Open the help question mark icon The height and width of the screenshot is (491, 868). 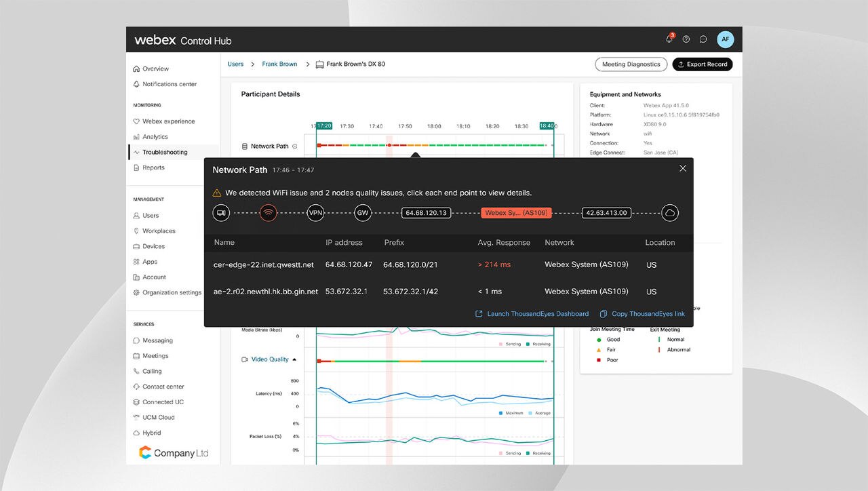click(x=686, y=39)
